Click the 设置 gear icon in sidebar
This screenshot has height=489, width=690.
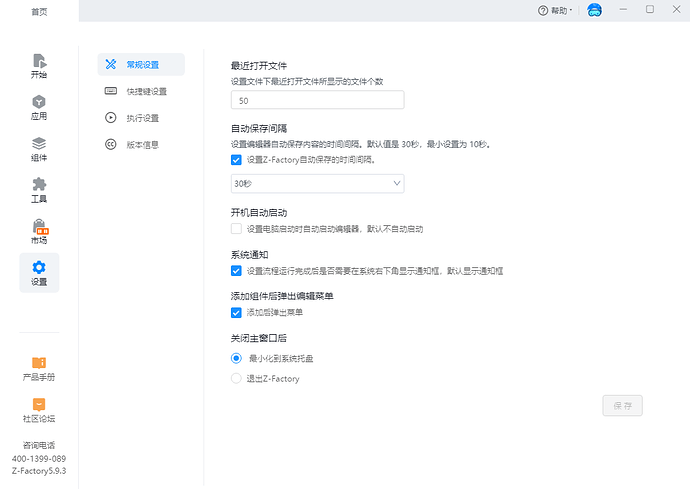39,268
